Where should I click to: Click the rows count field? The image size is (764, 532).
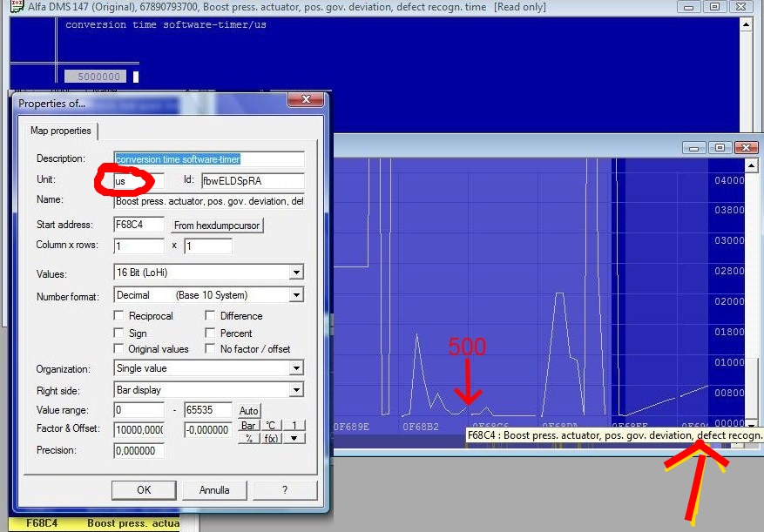tap(208, 246)
